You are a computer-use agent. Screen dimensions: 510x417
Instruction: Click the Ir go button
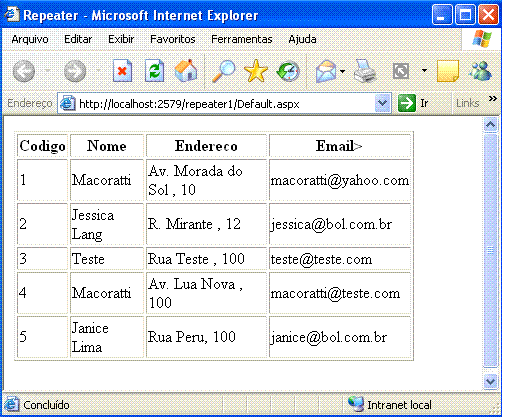click(x=413, y=103)
